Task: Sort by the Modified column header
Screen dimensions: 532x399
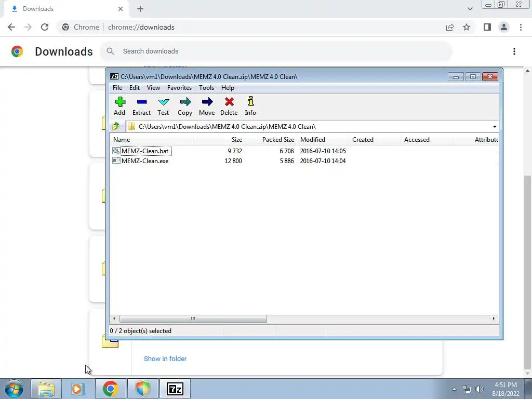Action: pyautogui.click(x=323, y=139)
